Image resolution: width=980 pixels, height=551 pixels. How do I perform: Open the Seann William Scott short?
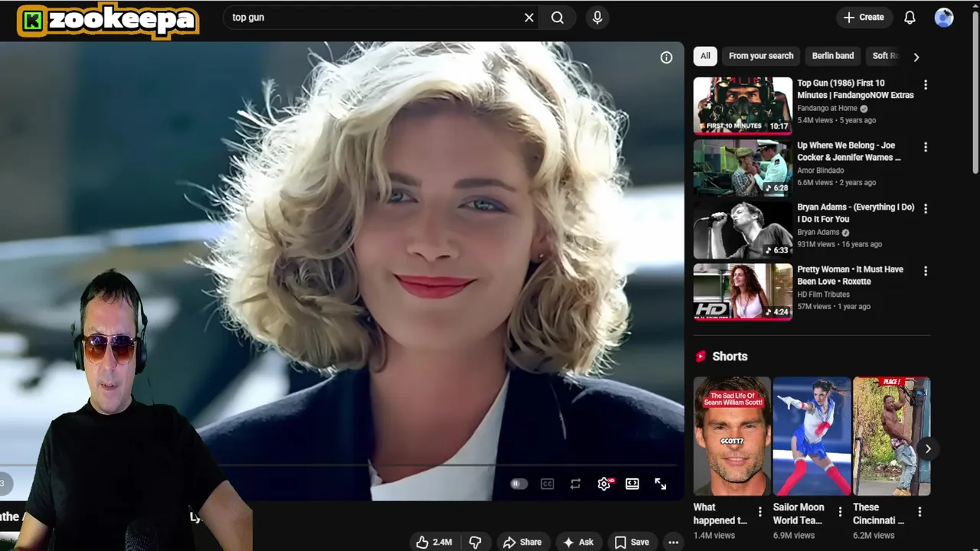click(732, 436)
